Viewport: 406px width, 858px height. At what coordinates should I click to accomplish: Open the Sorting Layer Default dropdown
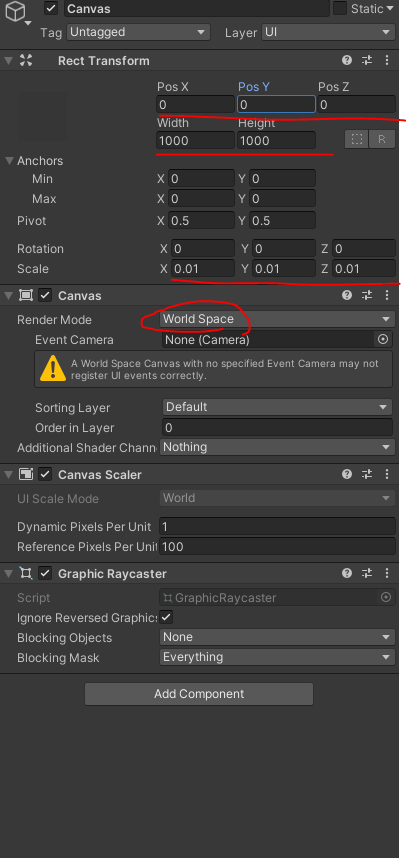pyautogui.click(x=277, y=407)
